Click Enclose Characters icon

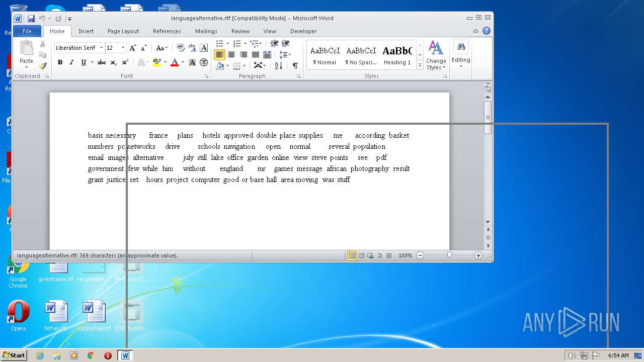204,62
